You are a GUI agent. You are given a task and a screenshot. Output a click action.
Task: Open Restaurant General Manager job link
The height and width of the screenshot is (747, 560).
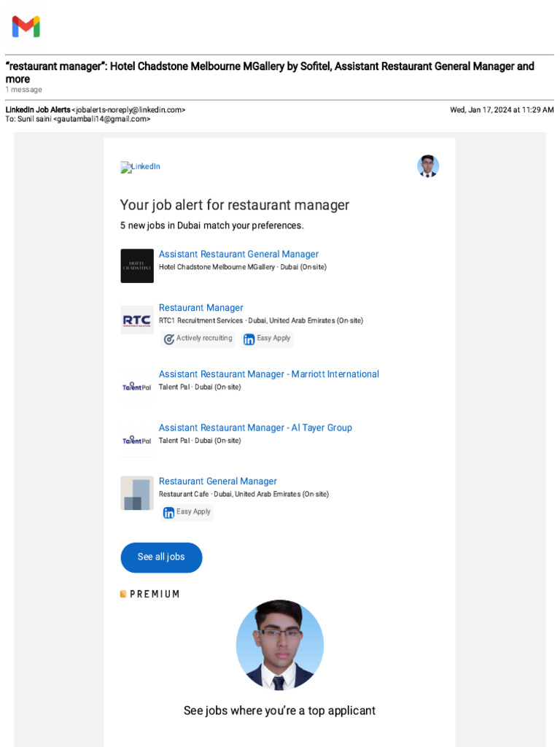(x=217, y=481)
